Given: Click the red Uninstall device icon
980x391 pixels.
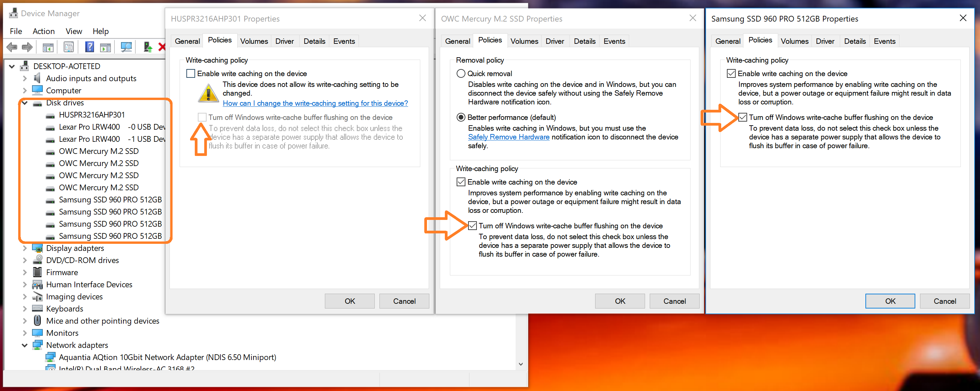Looking at the screenshot, I should (x=162, y=47).
